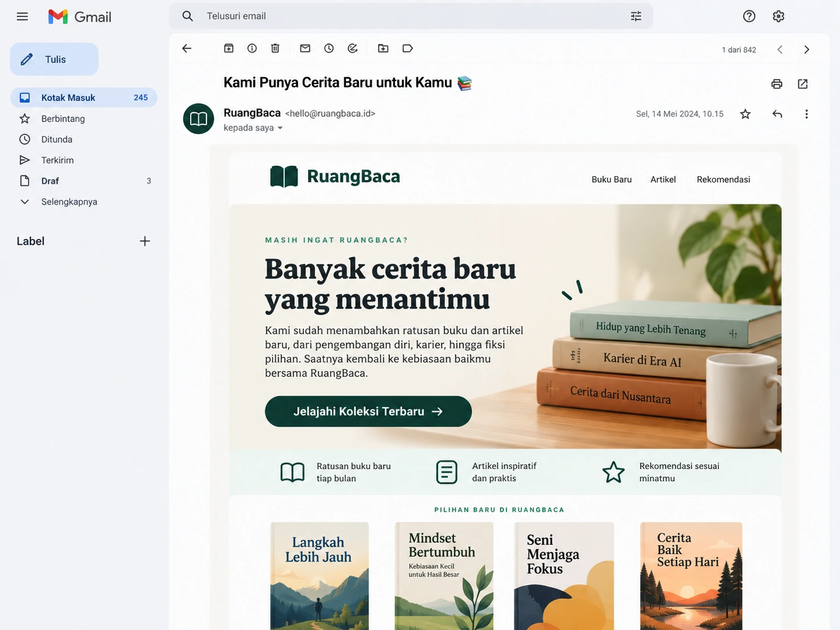Go to the older email arrow
This screenshot has width=840, height=630.
click(x=806, y=50)
